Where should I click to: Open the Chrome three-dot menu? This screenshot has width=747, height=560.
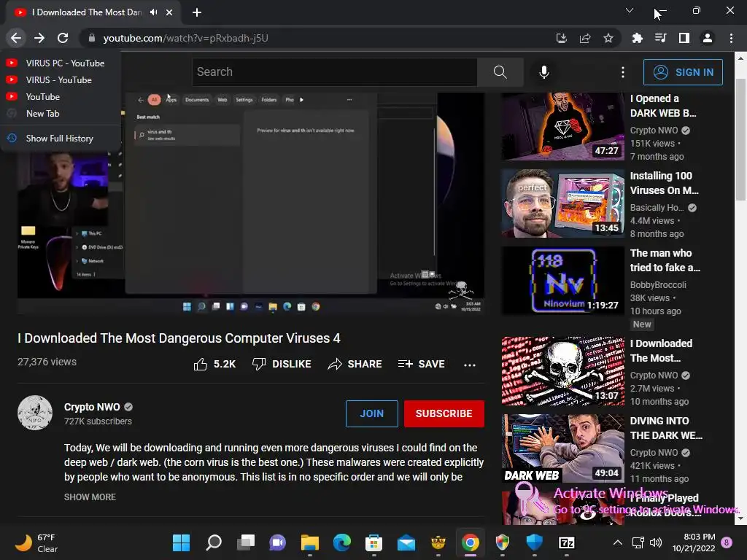(731, 38)
